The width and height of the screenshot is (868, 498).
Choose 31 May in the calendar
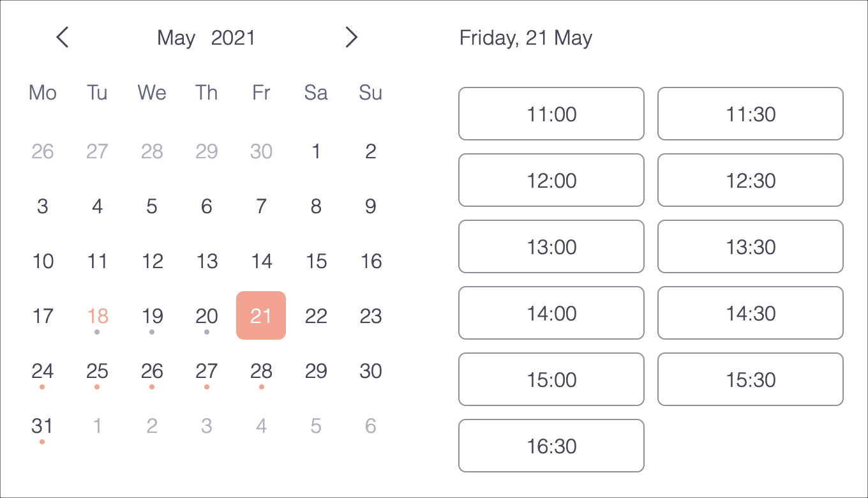43,426
